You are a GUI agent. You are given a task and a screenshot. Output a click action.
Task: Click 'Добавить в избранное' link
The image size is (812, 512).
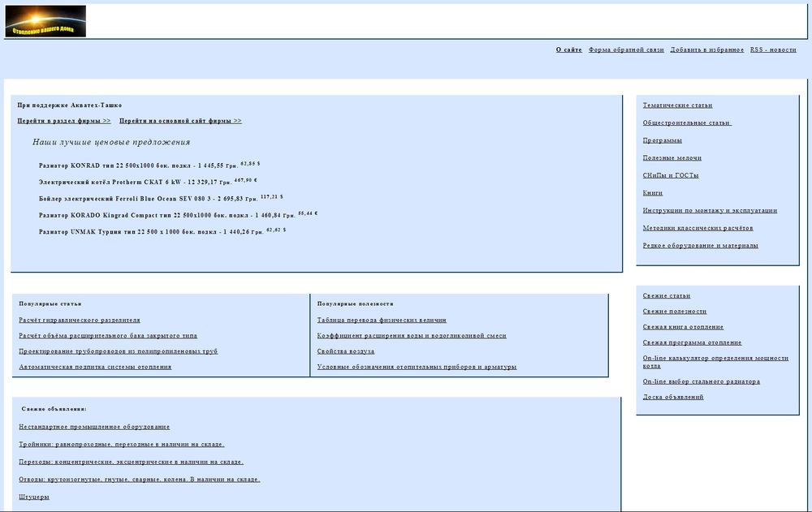(707, 49)
